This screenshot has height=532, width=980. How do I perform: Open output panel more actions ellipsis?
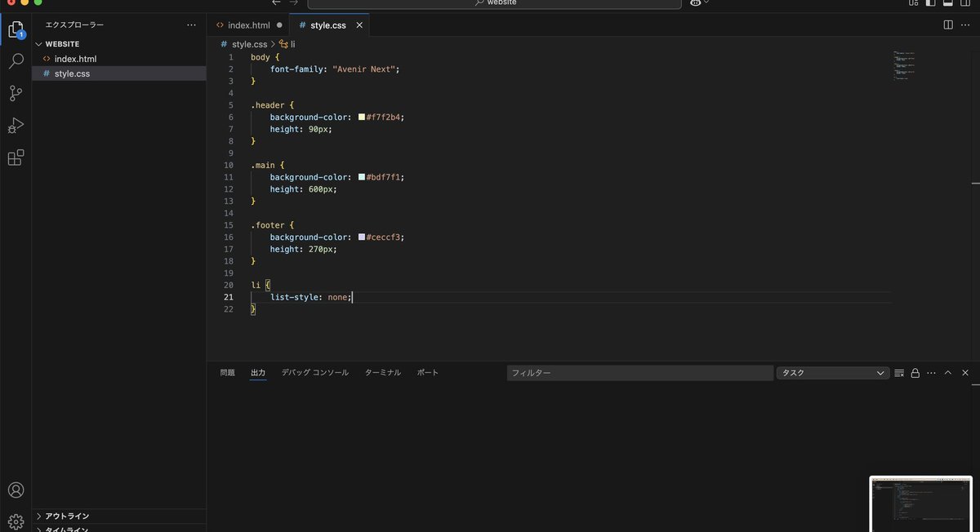[931, 373]
